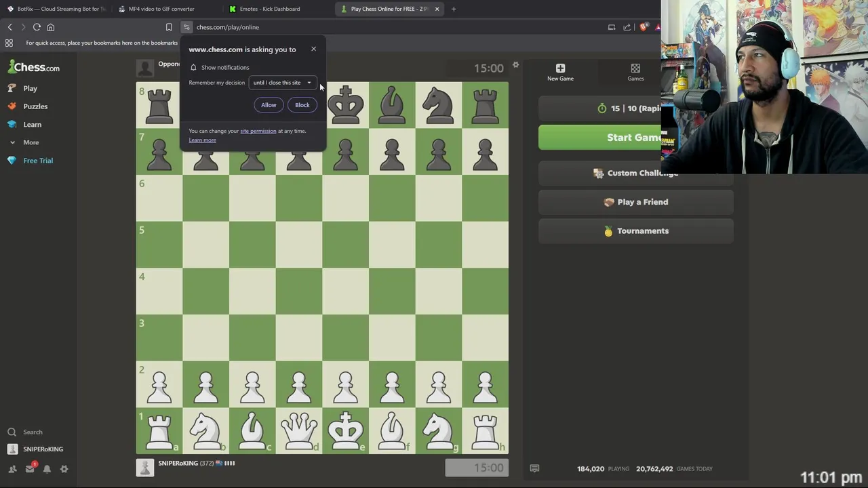Open the friends icon in sidebar
This screenshot has height=488, width=868.
12,469
